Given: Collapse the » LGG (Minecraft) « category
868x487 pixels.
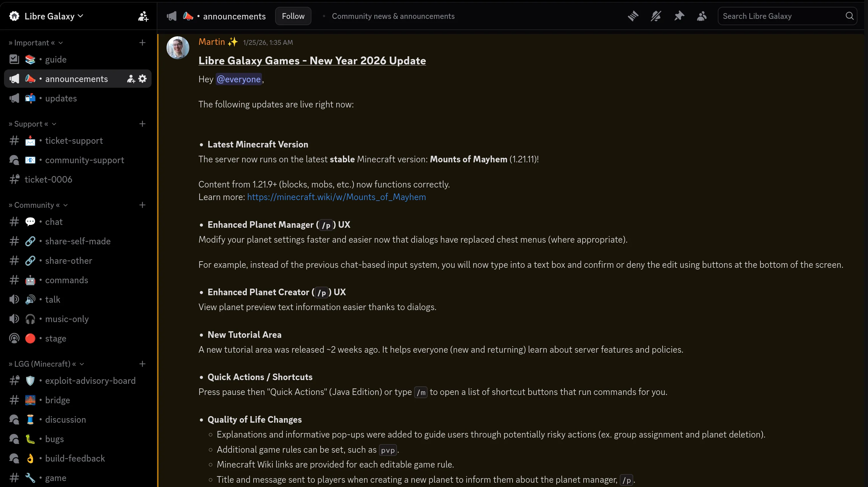Looking at the screenshot, I should [46, 364].
